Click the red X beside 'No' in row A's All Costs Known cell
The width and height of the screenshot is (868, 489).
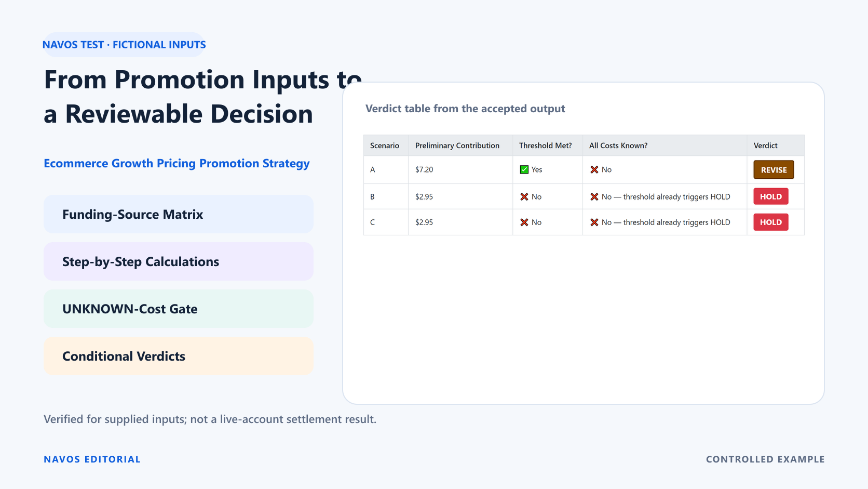(x=594, y=169)
